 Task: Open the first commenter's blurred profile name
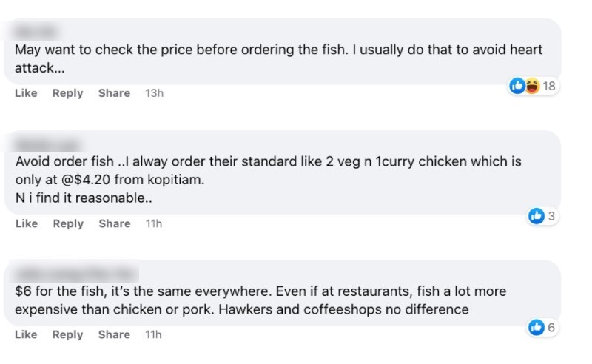(36, 33)
